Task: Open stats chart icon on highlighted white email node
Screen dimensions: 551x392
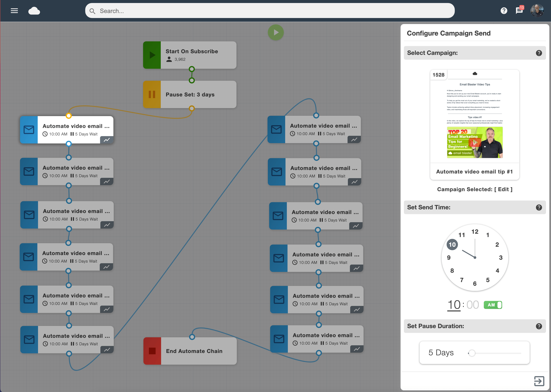Action: [x=107, y=140]
